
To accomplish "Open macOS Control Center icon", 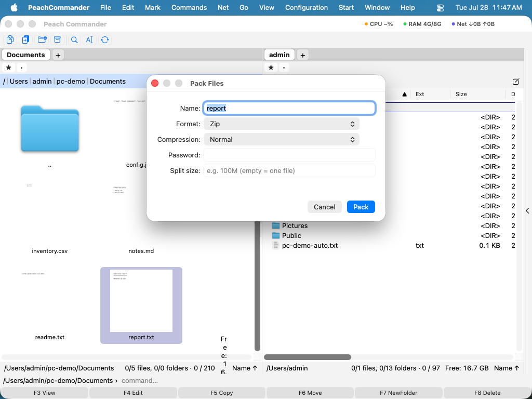I will click(440, 7).
